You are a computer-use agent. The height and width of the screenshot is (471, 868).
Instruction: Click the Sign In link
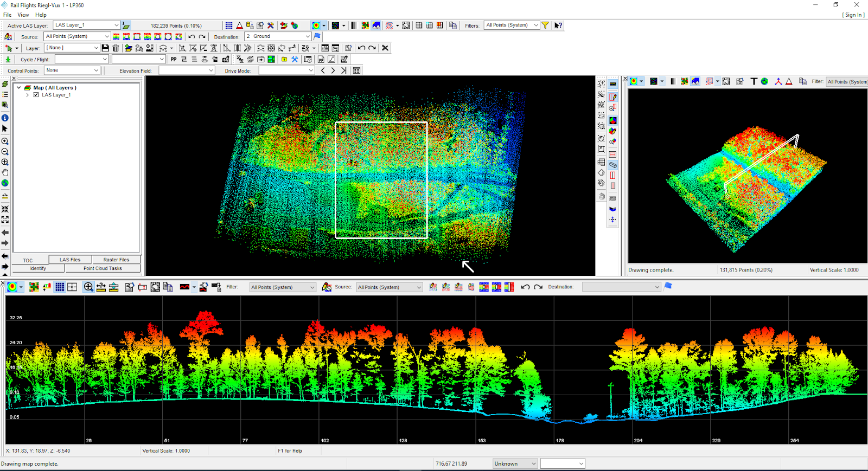point(853,15)
